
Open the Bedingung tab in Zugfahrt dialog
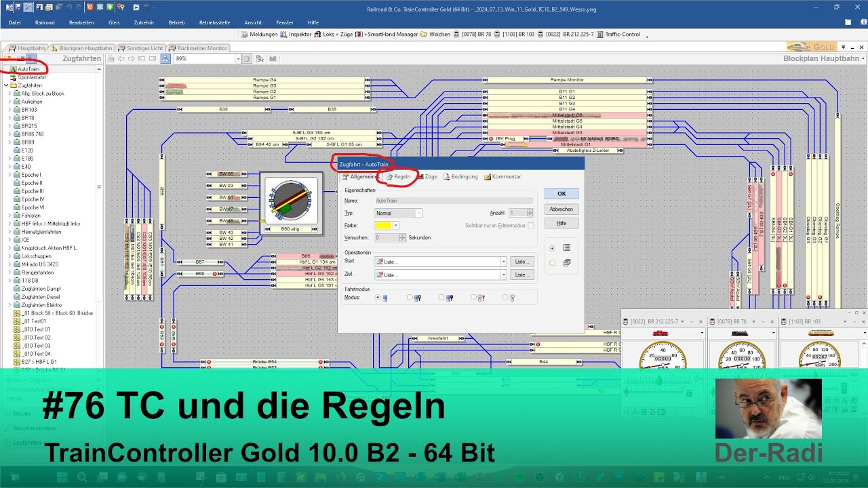coord(460,177)
